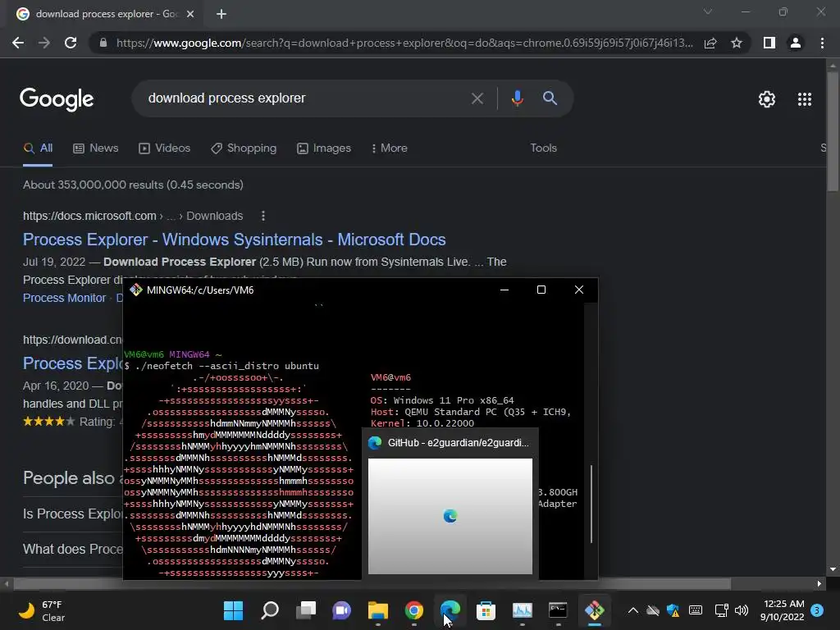Focus the Google search input field
This screenshot has width=840, height=630.
pos(305,98)
